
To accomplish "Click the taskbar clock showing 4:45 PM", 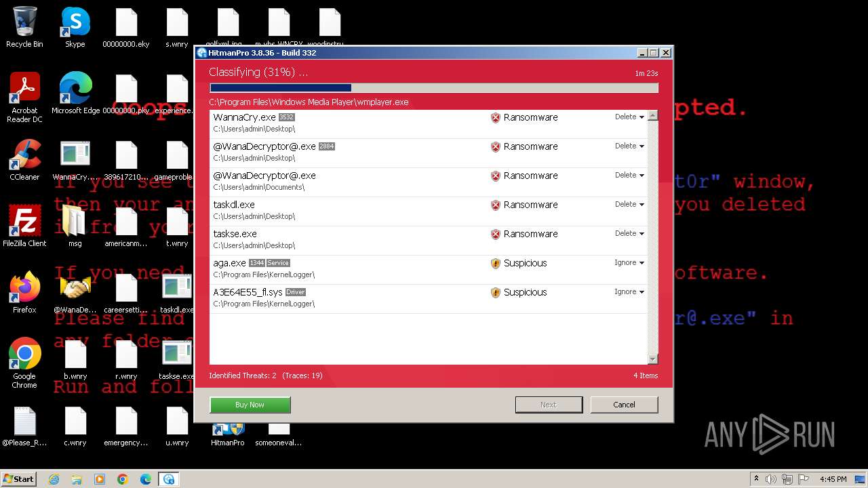I will [x=833, y=479].
